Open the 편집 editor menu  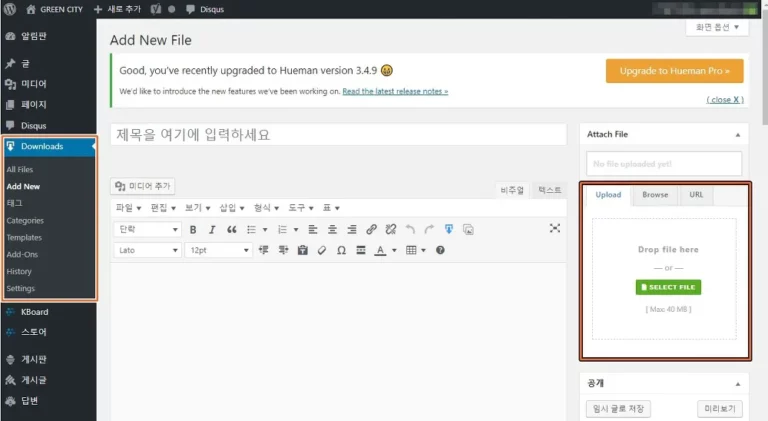tap(163, 208)
